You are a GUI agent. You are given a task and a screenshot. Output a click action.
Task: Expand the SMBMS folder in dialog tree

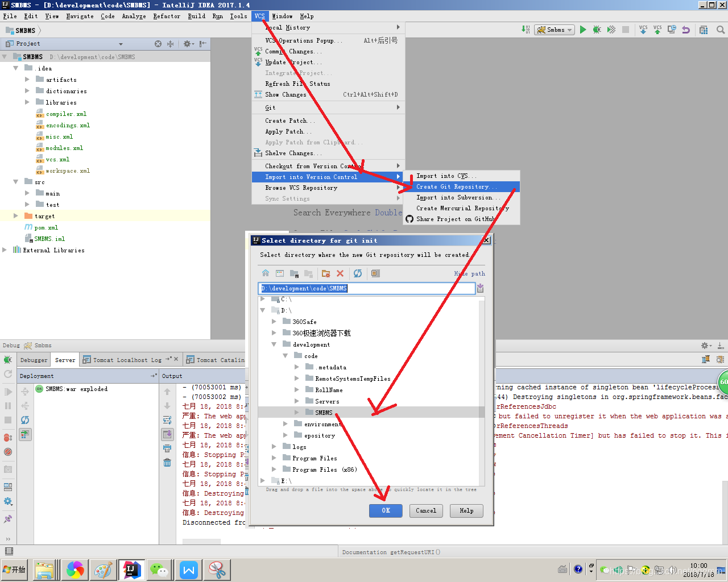click(297, 413)
